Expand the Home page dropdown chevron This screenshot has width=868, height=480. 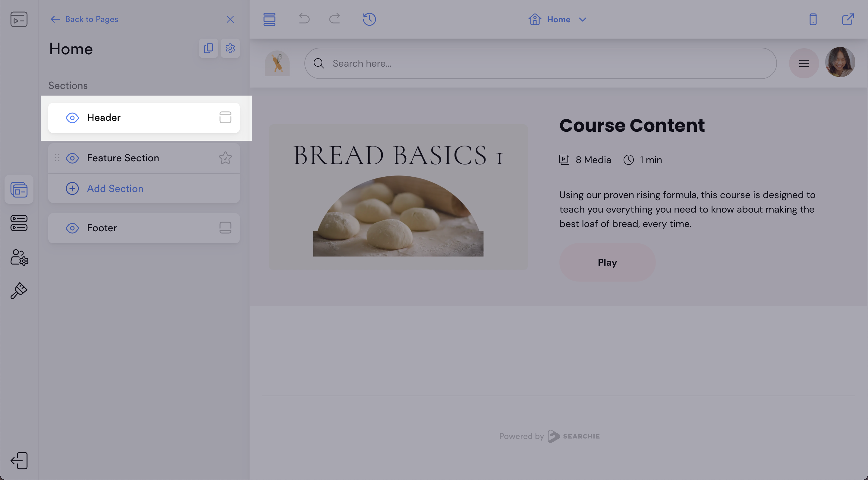click(x=583, y=20)
